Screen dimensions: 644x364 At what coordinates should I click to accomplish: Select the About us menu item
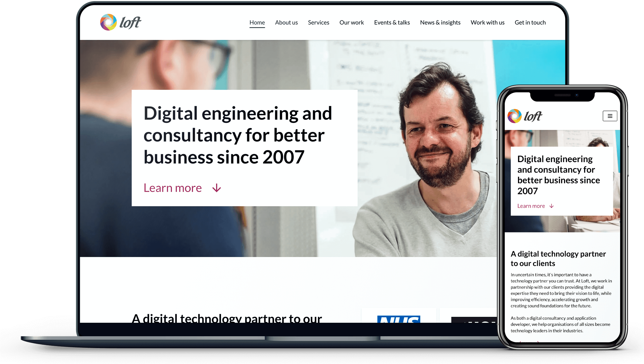(x=286, y=22)
